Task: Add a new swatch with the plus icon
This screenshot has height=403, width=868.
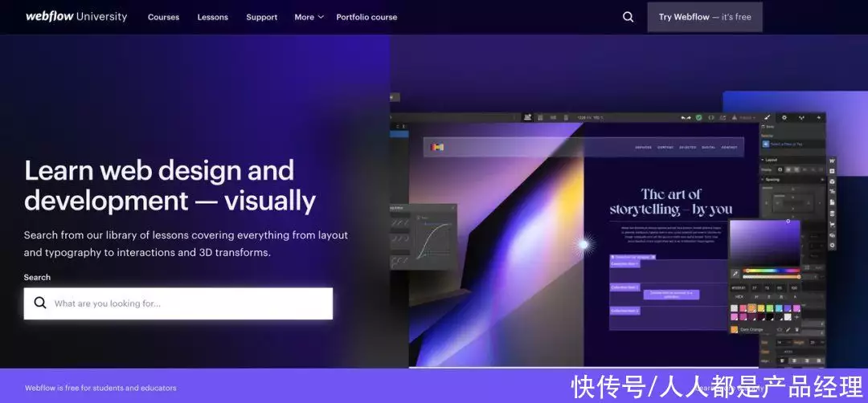Action: pos(796,317)
